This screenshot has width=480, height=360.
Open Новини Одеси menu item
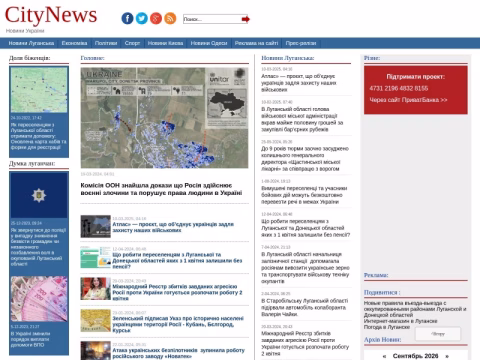click(x=209, y=43)
